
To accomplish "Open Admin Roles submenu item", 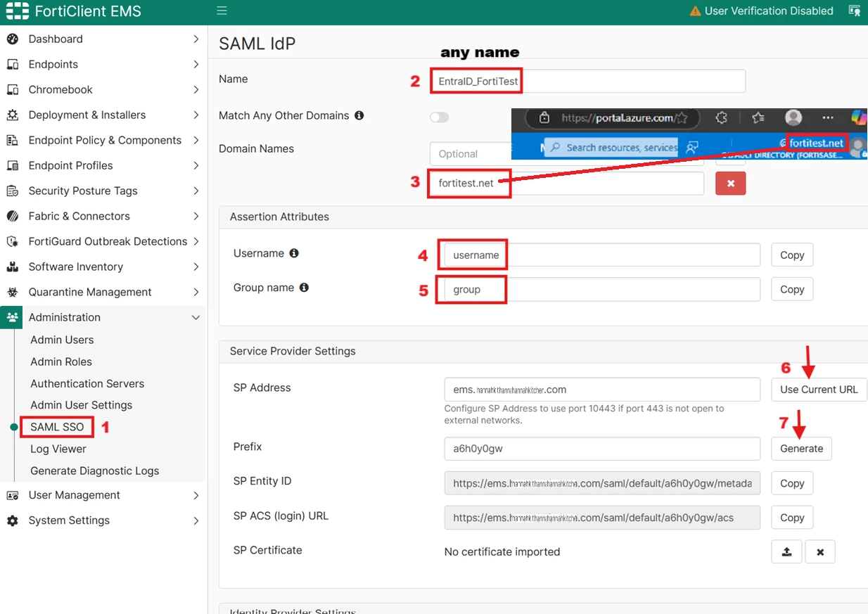I will click(61, 362).
